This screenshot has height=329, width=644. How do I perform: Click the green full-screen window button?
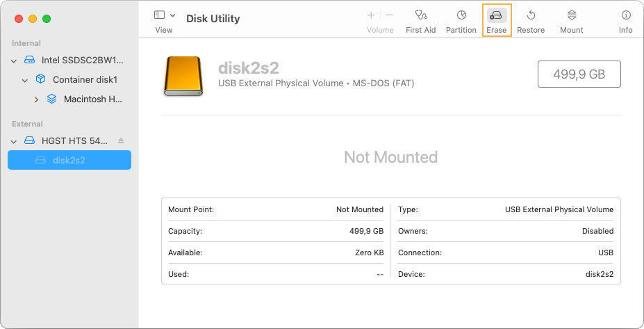coord(47,19)
